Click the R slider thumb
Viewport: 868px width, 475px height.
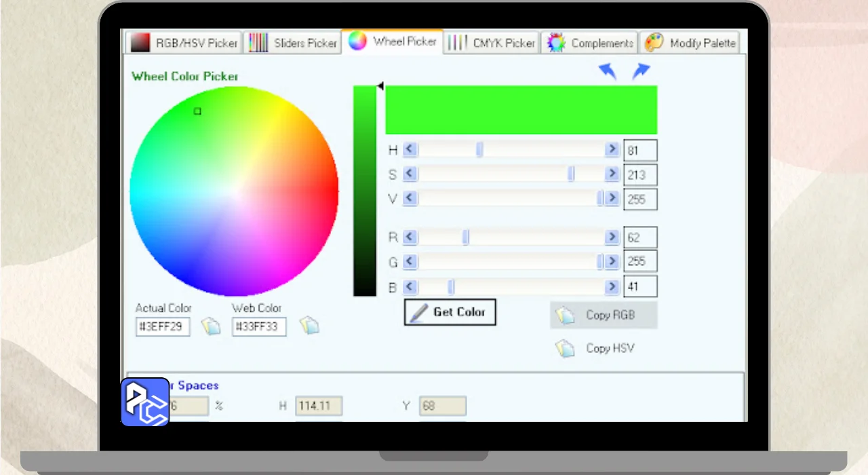(466, 237)
